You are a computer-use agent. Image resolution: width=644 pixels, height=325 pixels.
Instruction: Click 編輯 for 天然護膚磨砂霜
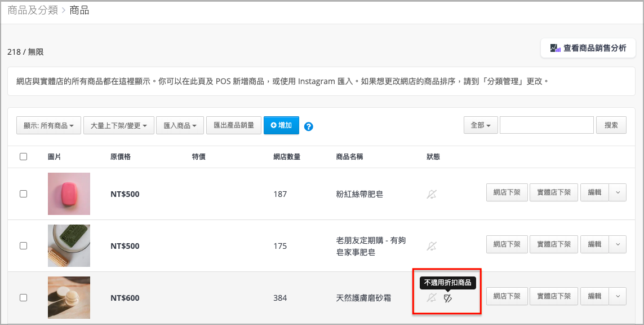pos(594,296)
